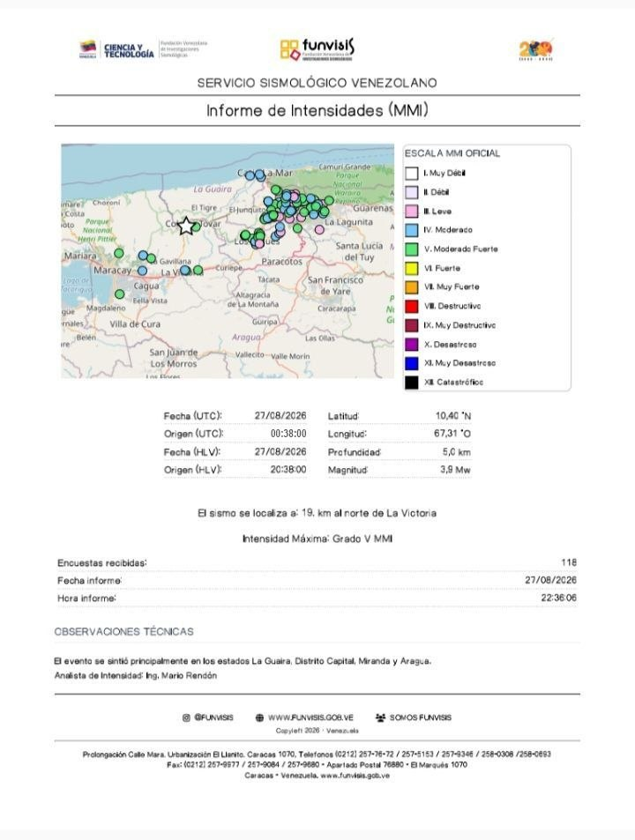Open the WWW.FUNVISIS.GOB.VE website link
635x840 pixels.
point(310,717)
